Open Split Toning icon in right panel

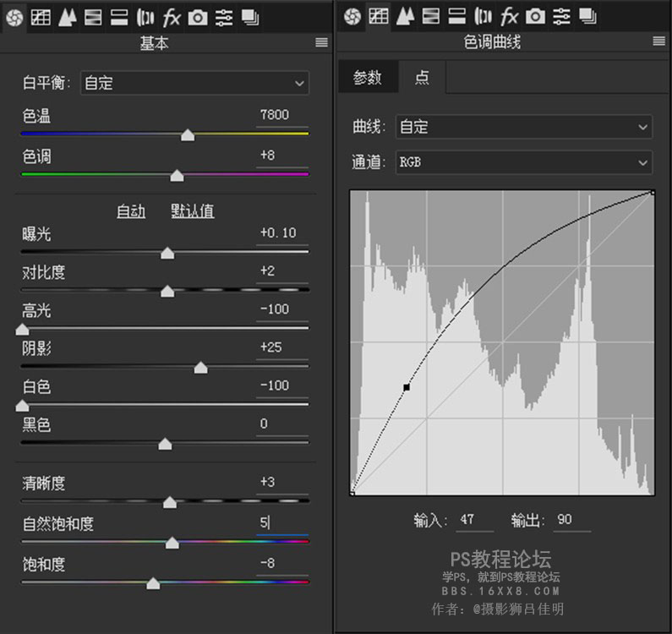click(x=456, y=17)
